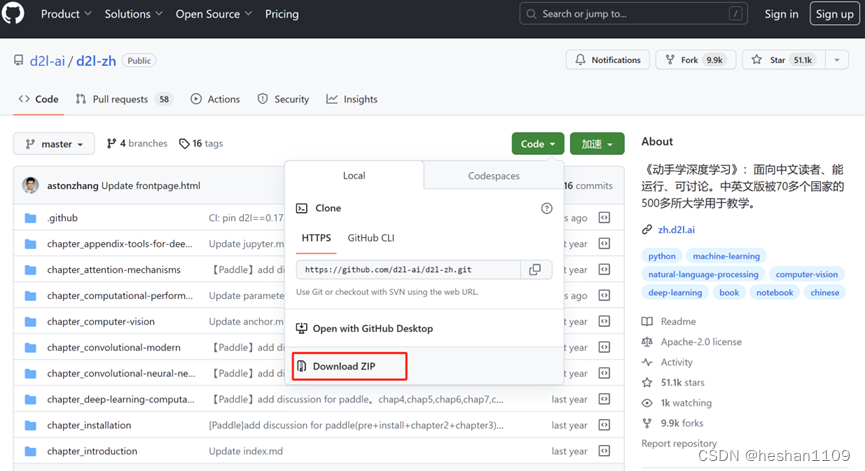865x471 pixels.
Task: Click the machine-learning topic tag
Action: pyautogui.click(x=726, y=256)
